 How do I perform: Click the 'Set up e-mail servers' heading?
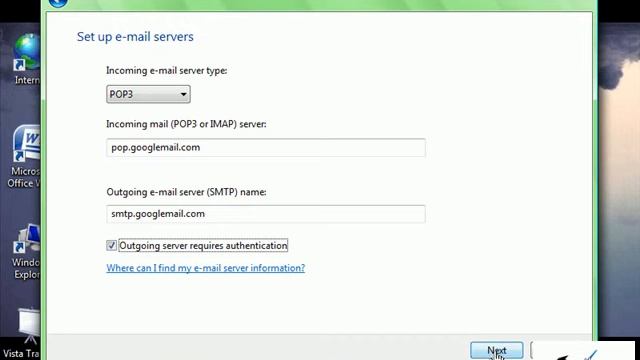click(135, 37)
